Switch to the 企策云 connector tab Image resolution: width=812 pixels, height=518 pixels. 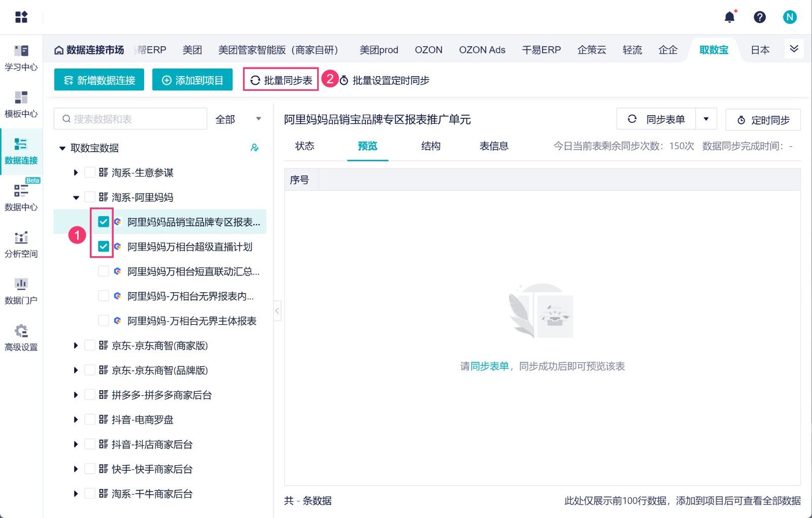(x=592, y=50)
